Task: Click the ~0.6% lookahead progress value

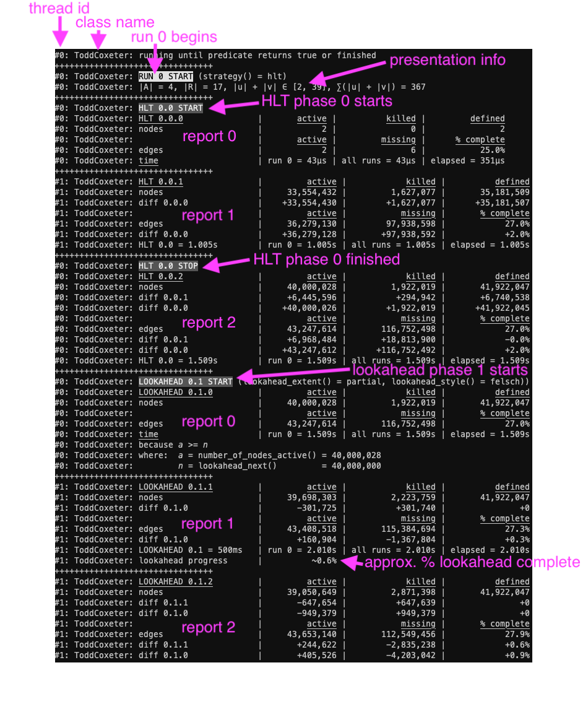Action: click(x=324, y=561)
